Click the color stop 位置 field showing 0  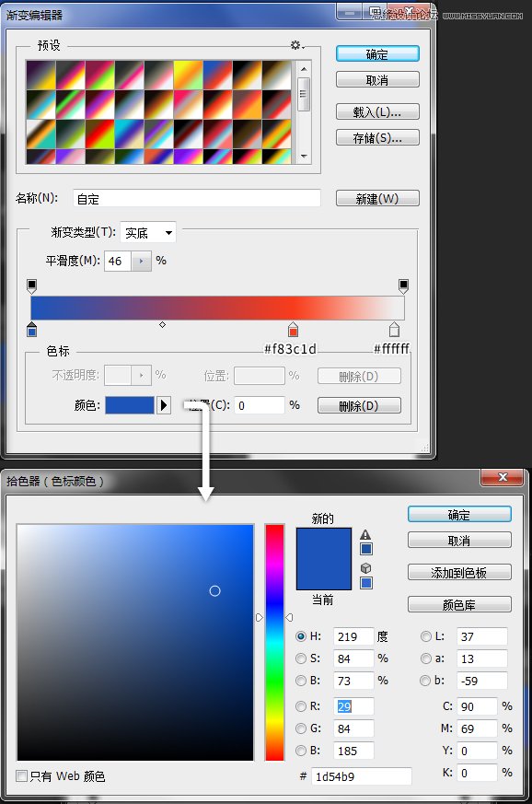260,405
